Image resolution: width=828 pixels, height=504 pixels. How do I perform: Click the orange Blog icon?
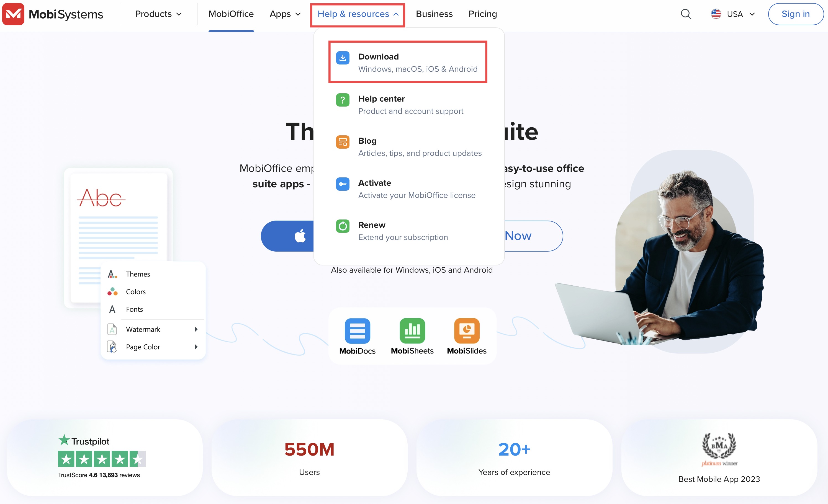click(343, 142)
